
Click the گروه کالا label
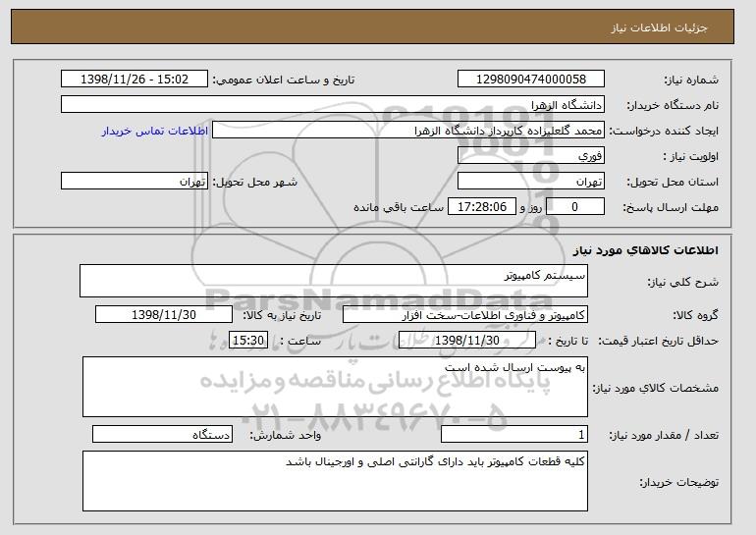coord(695,315)
